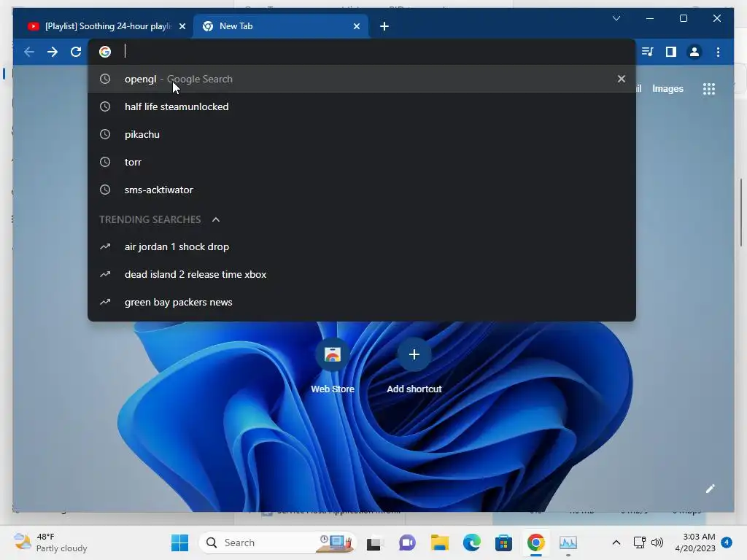Close the New Tab tab
Screen dimensions: 747x560
click(356, 27)
